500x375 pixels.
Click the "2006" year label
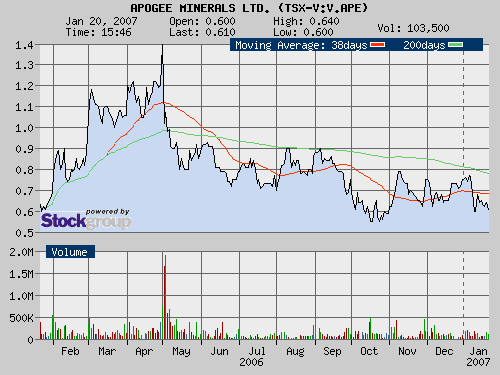(251, 362)
